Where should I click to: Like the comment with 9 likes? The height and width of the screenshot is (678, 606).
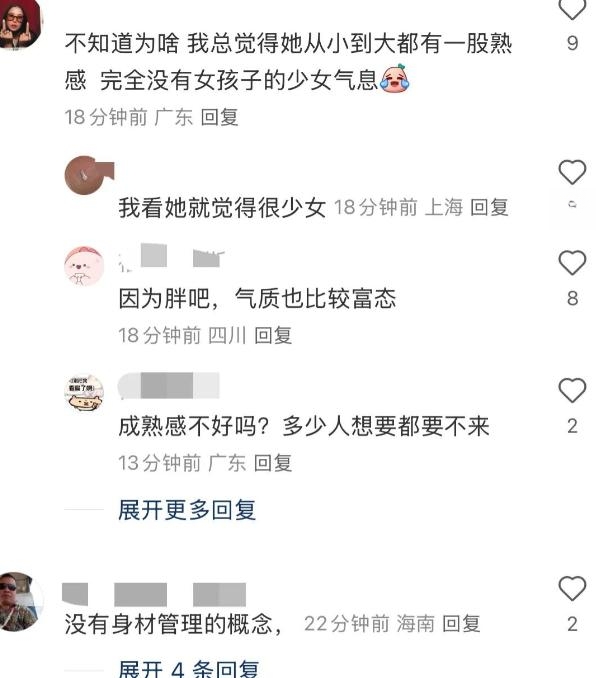(x=572, y=9)
